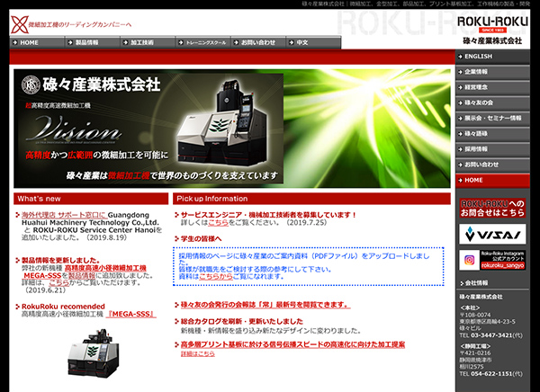Open 経営理念 in the sidebar
Image resolution: width=540 pixels, height=392 pixels.
(x=492, y=87)
